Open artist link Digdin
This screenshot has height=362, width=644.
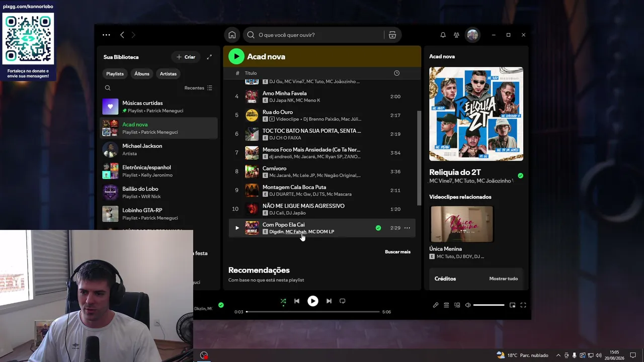[276, 232]
